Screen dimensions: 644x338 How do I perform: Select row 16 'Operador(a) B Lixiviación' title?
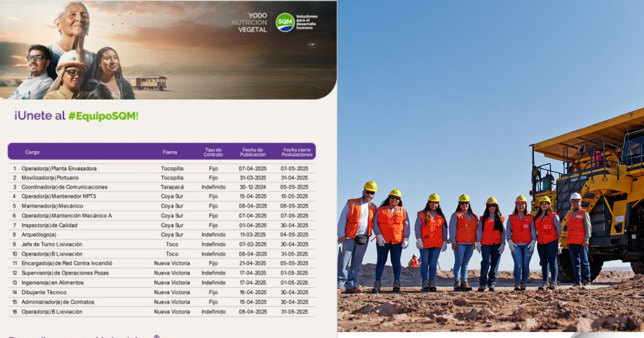52,312
